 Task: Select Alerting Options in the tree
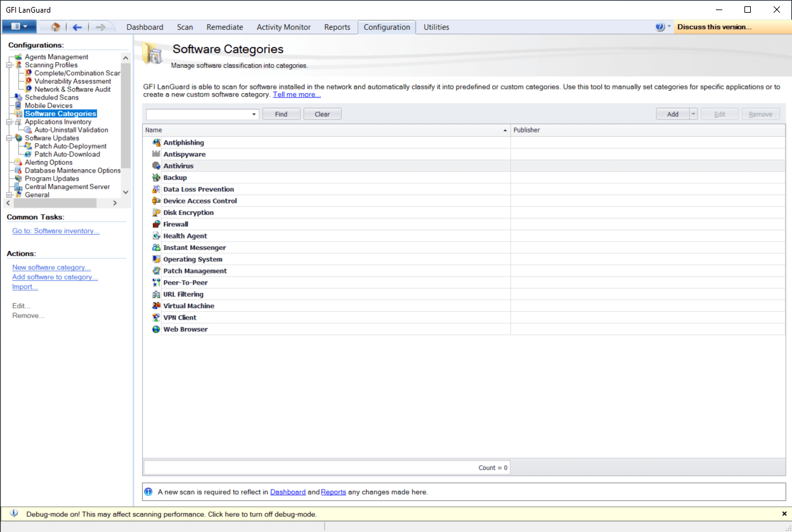(49, 163)
